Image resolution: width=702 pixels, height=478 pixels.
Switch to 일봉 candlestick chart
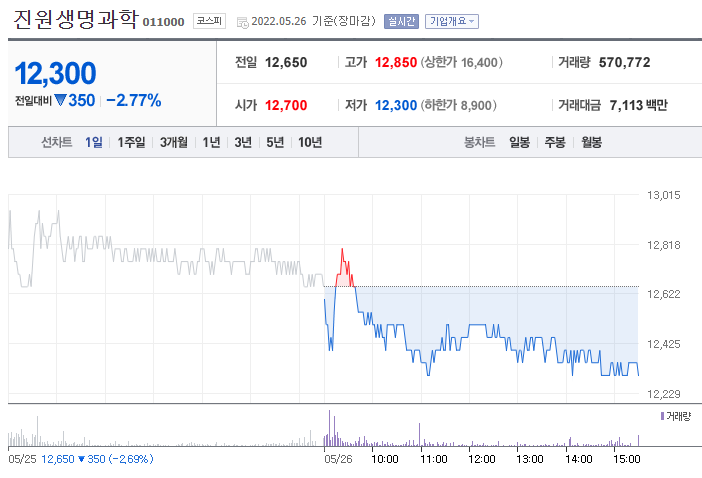click(x=519, y=142)
